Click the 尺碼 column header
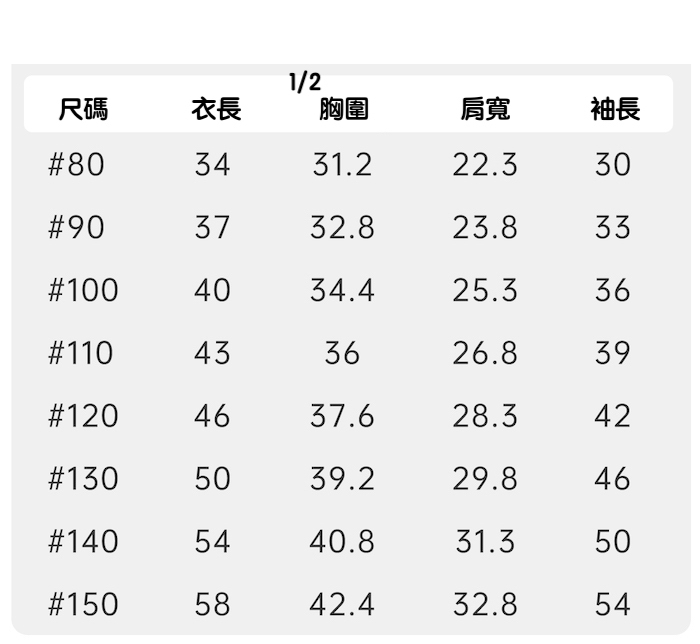 (x=83, y=110)
